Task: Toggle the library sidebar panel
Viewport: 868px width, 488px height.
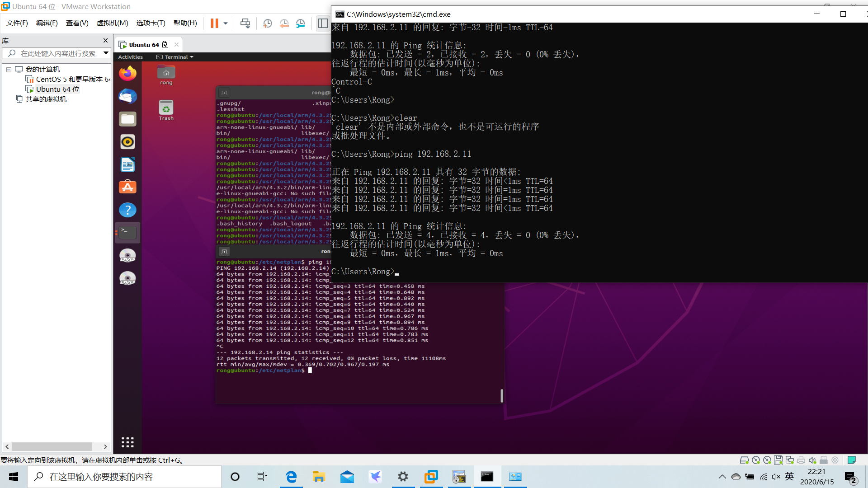Action: [322, 23]
